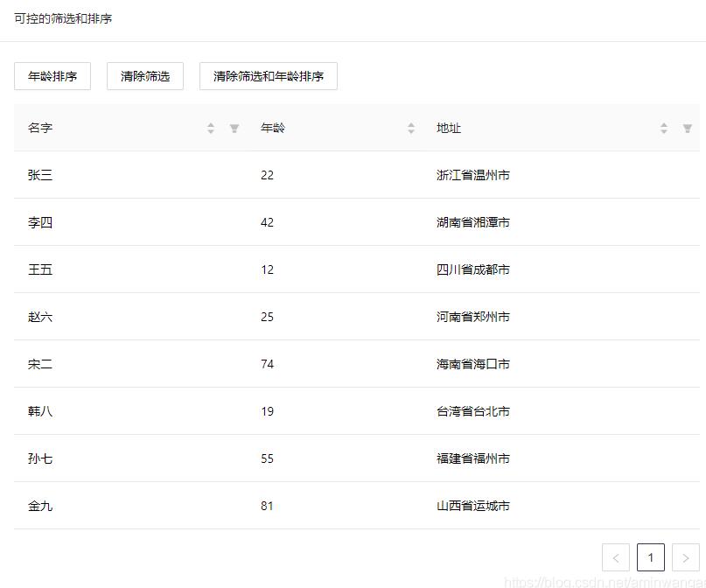The width and height of the screenshot is (706, 588).
Task: Click the next page arrow in pagination
Action: pyautogui.click(x=686, y=557)
